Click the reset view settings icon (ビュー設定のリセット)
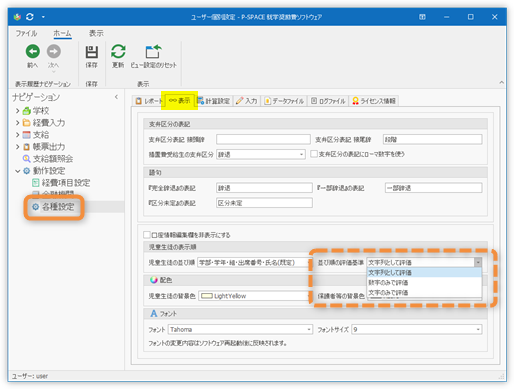This screenshot has width=514, height=389. (x=153, y=52)
